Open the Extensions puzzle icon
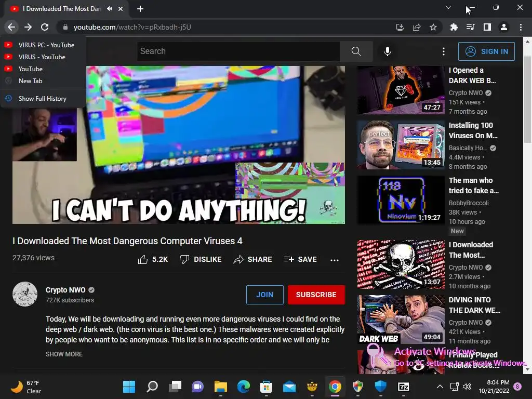Image resolution: width=532 pixels, height=399 pixels. [x=454, y=27]
